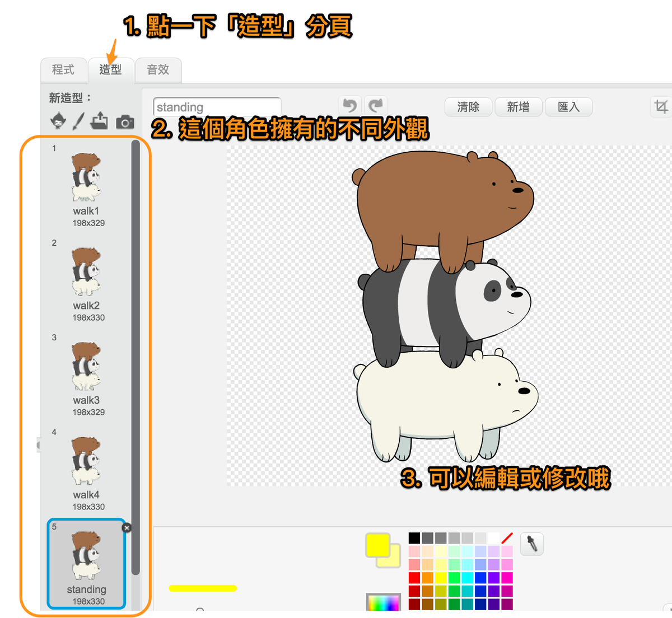
Task: Click the 清除 button
Action: [x=468, y=107]
